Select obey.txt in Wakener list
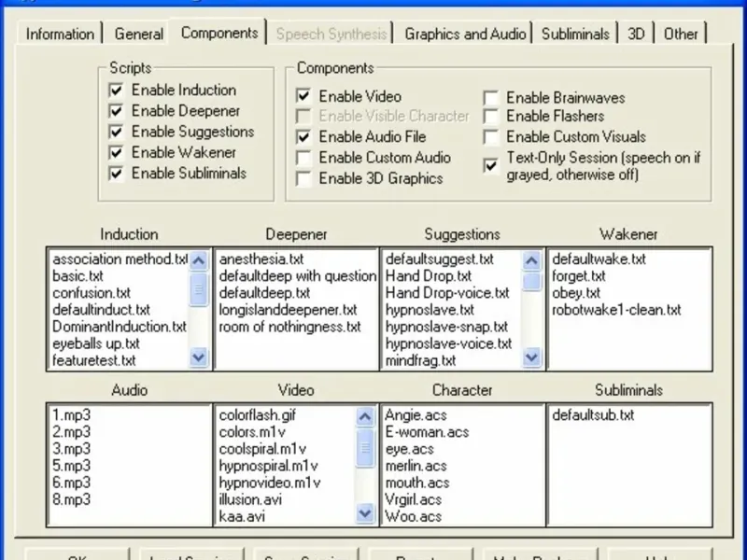 576,293
